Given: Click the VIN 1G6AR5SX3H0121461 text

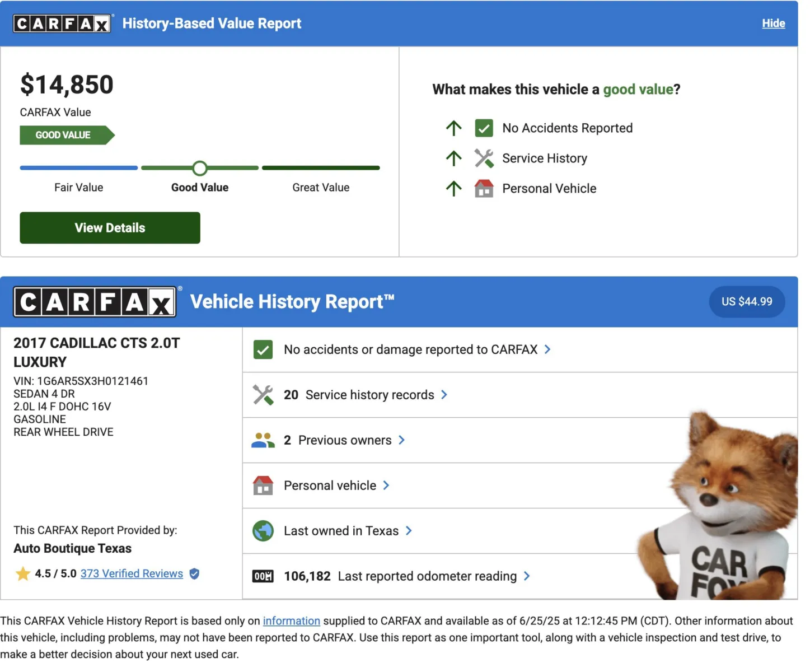Looking at the screenshot, I should tap(81, 381).
